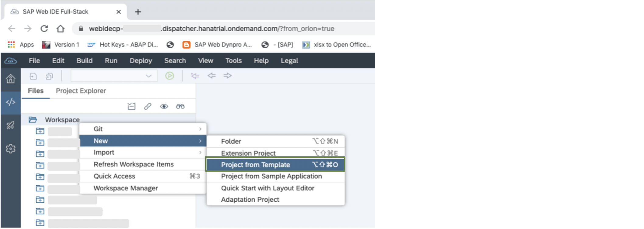The height and width of the screenshot is (229, 644).
Task: Choose Project from Template
Action: [x=276, y=165]
